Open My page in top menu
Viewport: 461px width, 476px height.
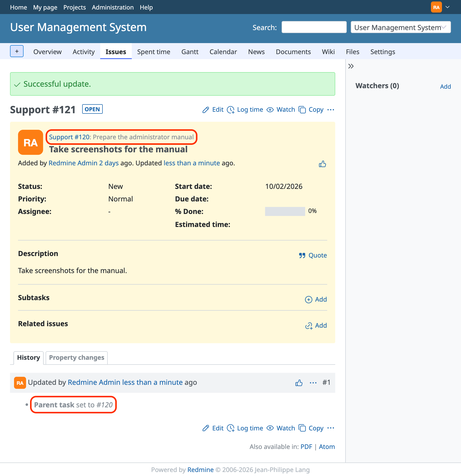point(45,7)
